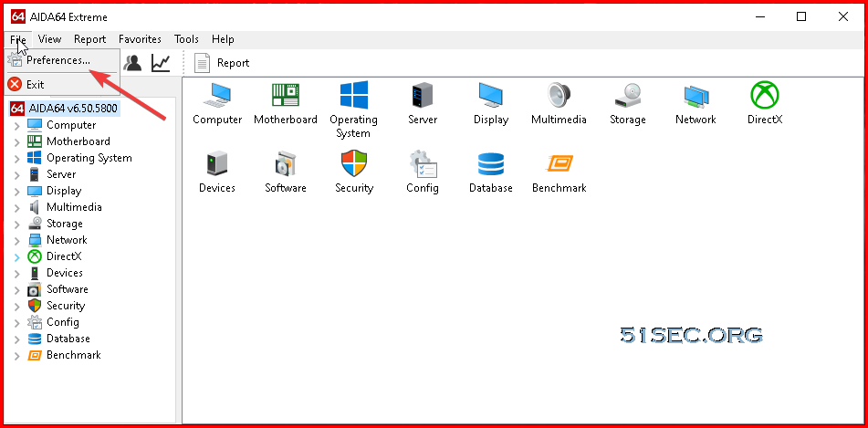
Task: Open the Server category icon in main pane
Action: point(423,95)
